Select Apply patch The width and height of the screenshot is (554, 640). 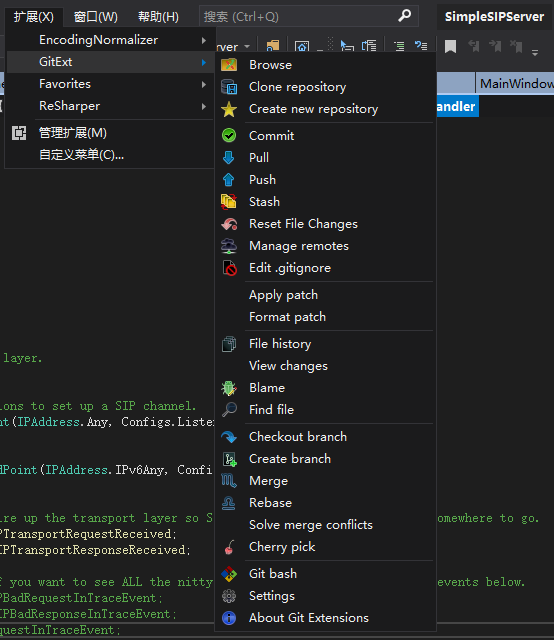(x=325, y=295)
